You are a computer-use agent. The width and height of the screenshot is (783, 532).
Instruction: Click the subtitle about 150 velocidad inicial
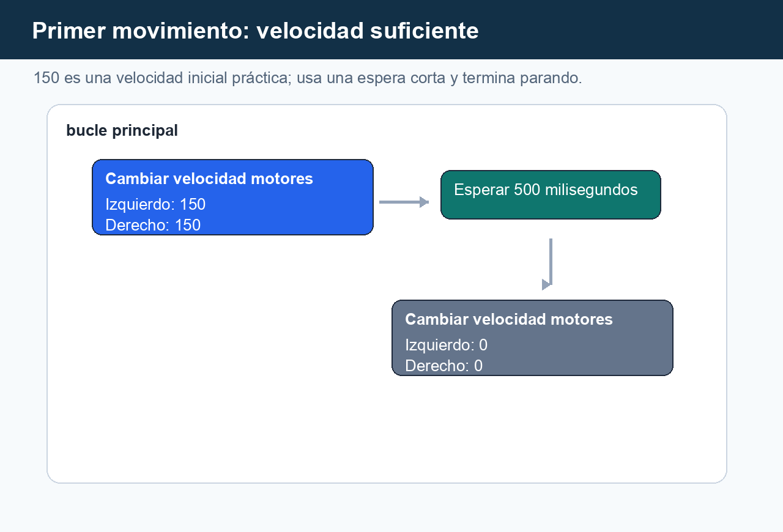[x=308, y=78]
